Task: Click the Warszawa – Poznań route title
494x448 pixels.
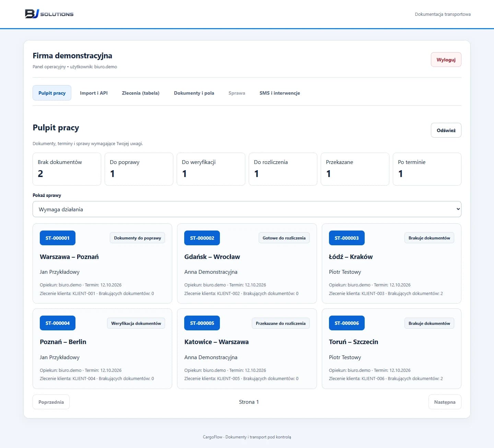Action: (69, 257)
